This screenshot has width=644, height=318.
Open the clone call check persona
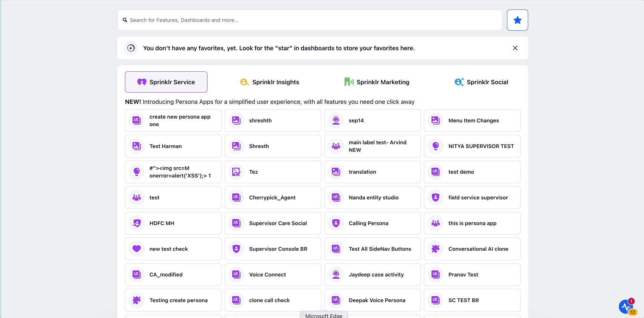pyautogui.click(x=273, y=300)
